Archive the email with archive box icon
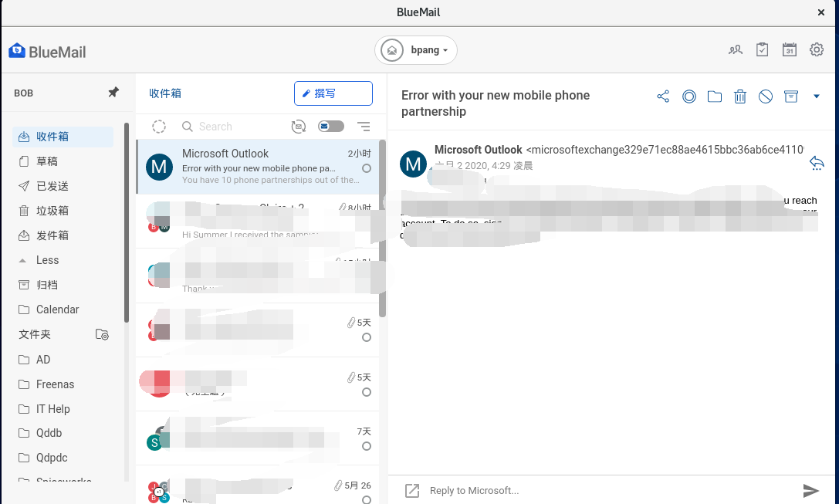 (x=791, y=96)
